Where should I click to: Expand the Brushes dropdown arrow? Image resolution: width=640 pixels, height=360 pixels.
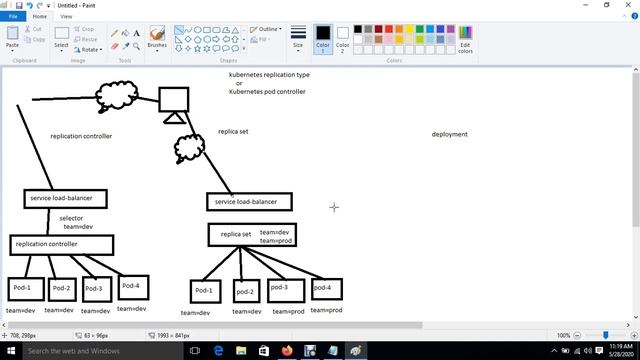coord(157,51)
